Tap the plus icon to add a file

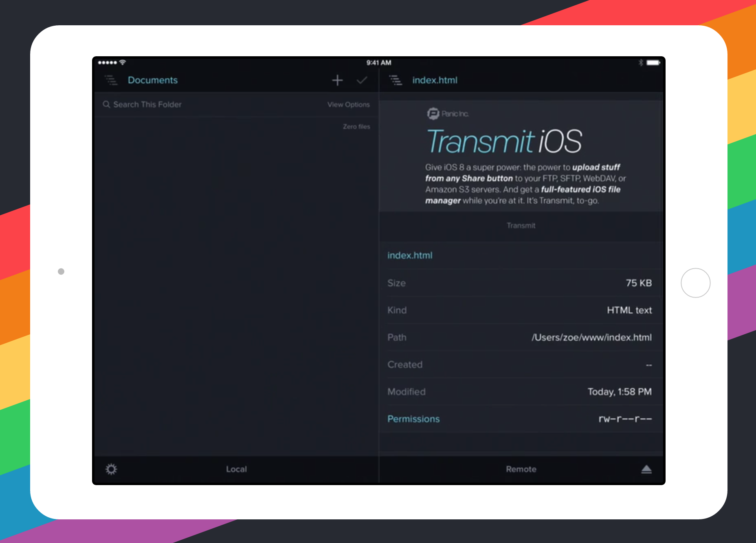337,80
